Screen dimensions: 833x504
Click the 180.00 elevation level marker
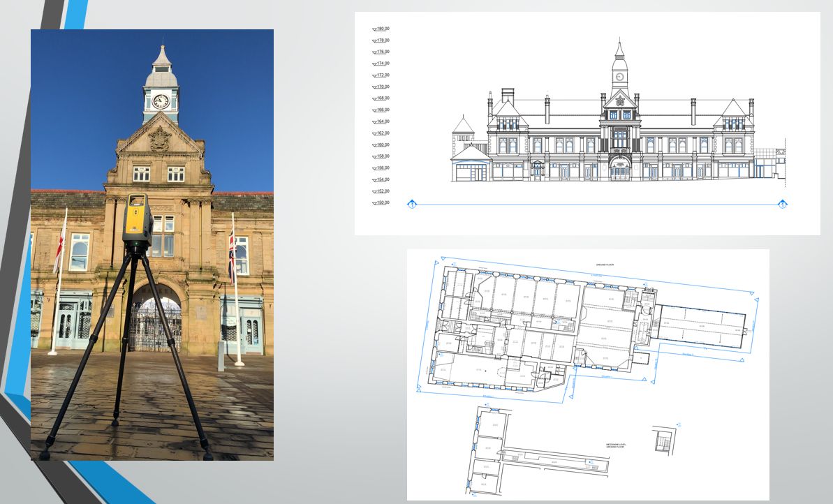coord(381,29)
